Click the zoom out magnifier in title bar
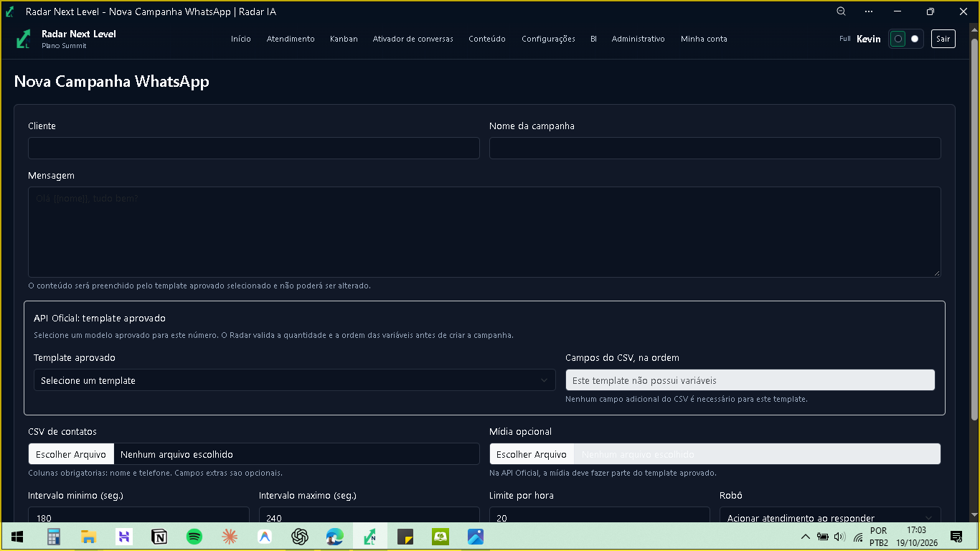 841,11
